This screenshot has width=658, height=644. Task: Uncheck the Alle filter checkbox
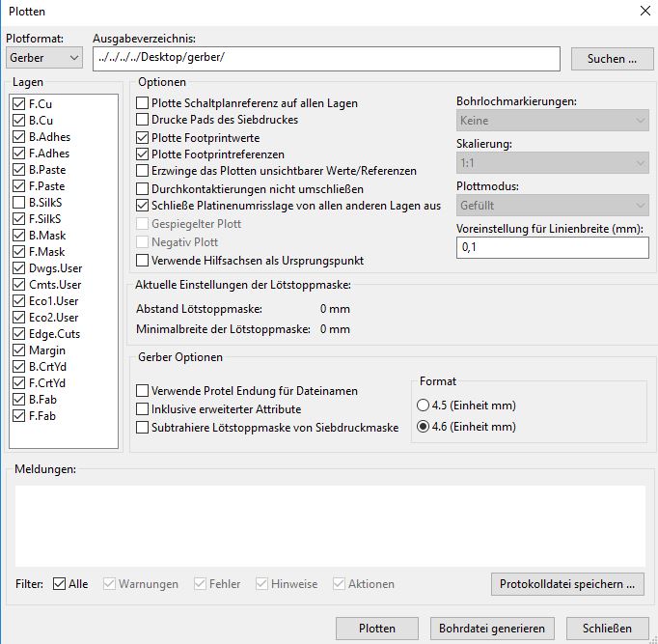click(59, 583)
